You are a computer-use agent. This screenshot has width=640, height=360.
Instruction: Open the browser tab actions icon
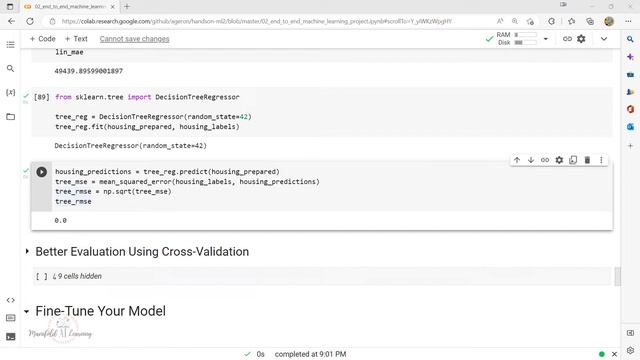click(10, 7)
